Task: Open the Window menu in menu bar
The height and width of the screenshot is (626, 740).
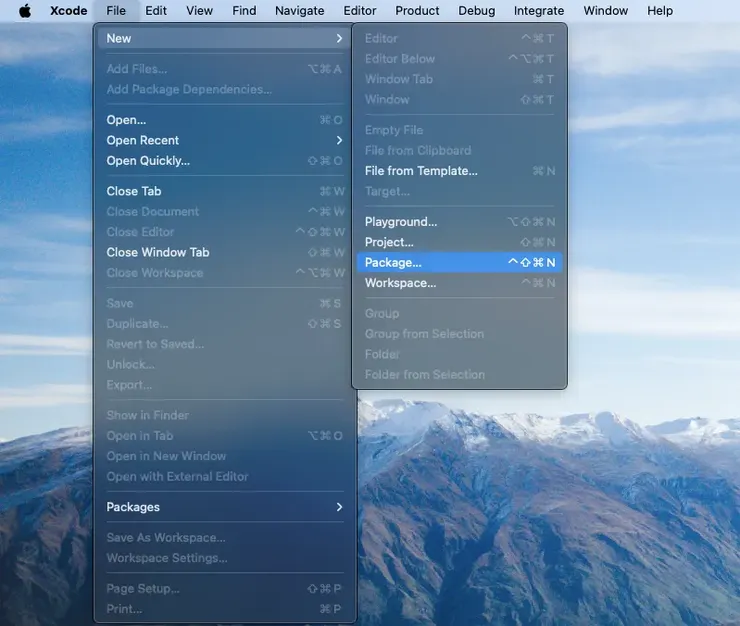Action: (x=605, y=10)
